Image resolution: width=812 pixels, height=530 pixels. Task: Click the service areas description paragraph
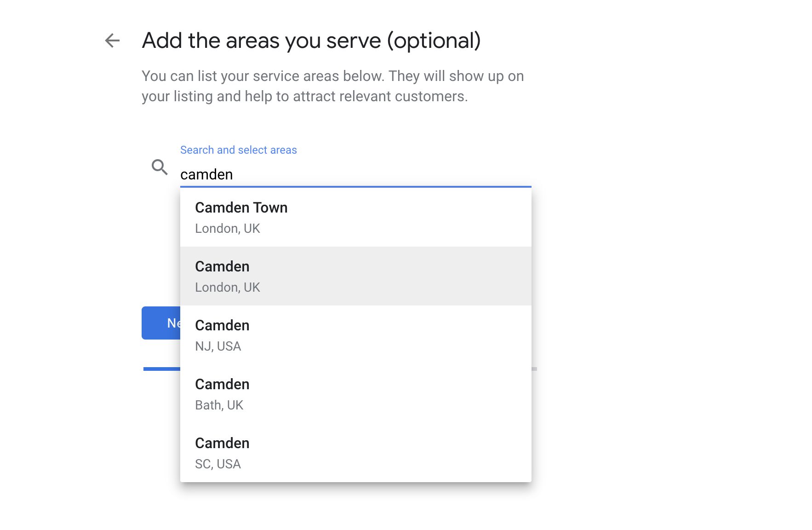tap(332, 86)
